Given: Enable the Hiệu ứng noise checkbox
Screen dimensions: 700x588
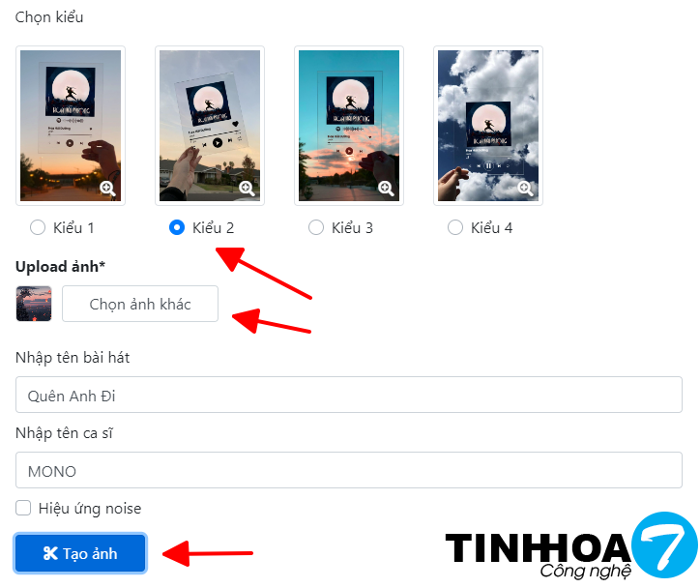Looking at the screenshot, I should [x=23, y=508].
